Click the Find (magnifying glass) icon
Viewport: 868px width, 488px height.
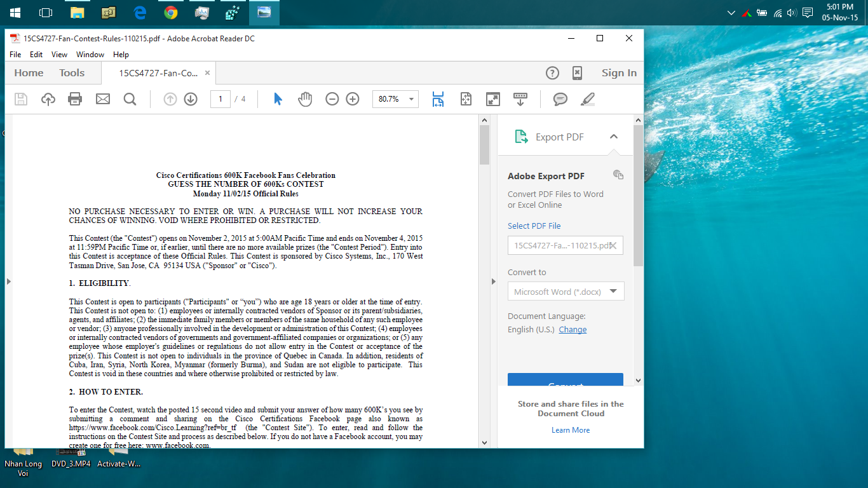(x=130, y=99)
